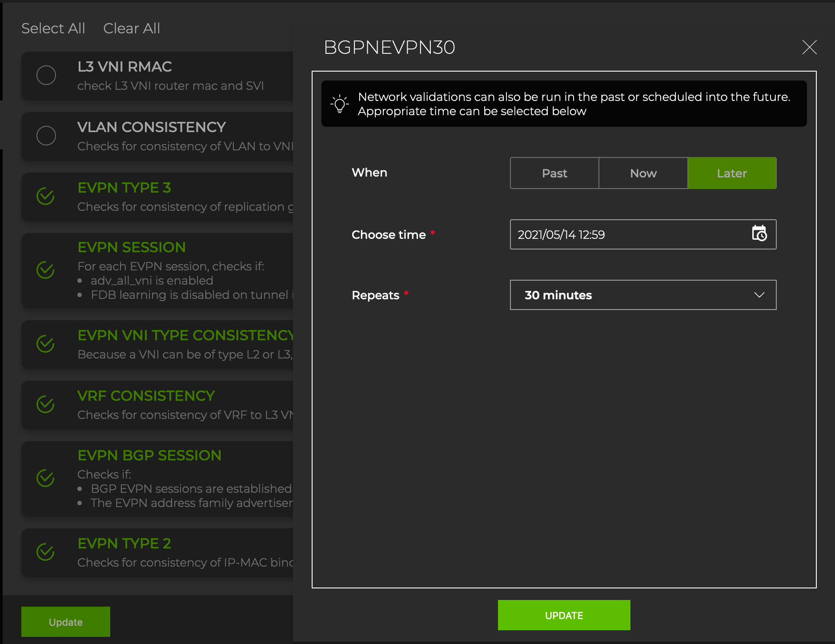
Task: Toggle the EVPN BGP SESSION checkmark icon
Action: click(46, 478)
